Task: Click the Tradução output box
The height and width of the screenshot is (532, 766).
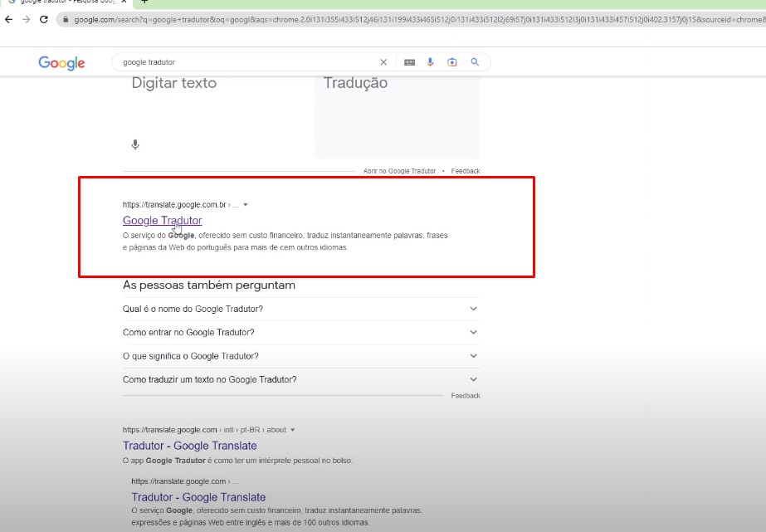Action: (x=398, y=116)
